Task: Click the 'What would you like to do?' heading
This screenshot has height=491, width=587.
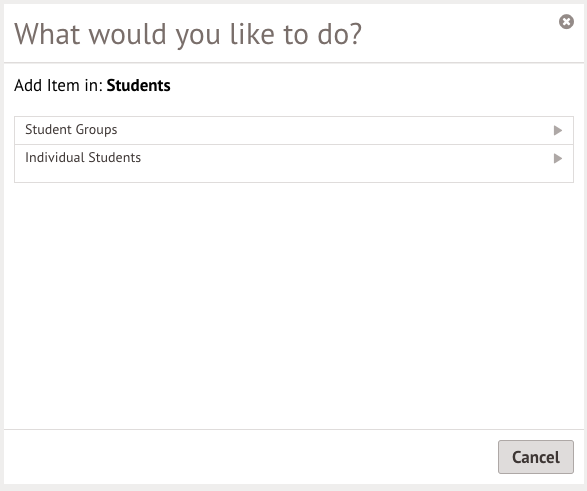Action: (188, 34)
